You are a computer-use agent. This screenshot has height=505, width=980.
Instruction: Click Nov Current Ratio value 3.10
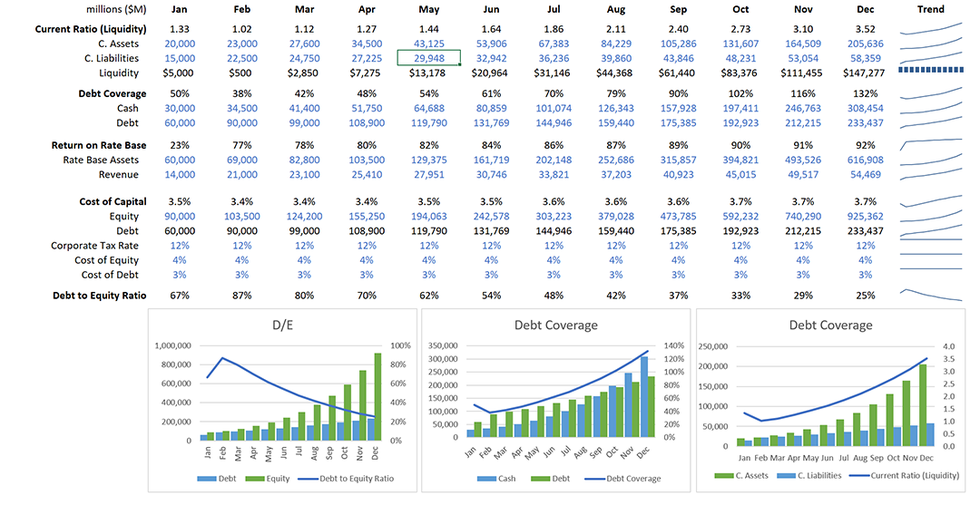click(803, 29)
